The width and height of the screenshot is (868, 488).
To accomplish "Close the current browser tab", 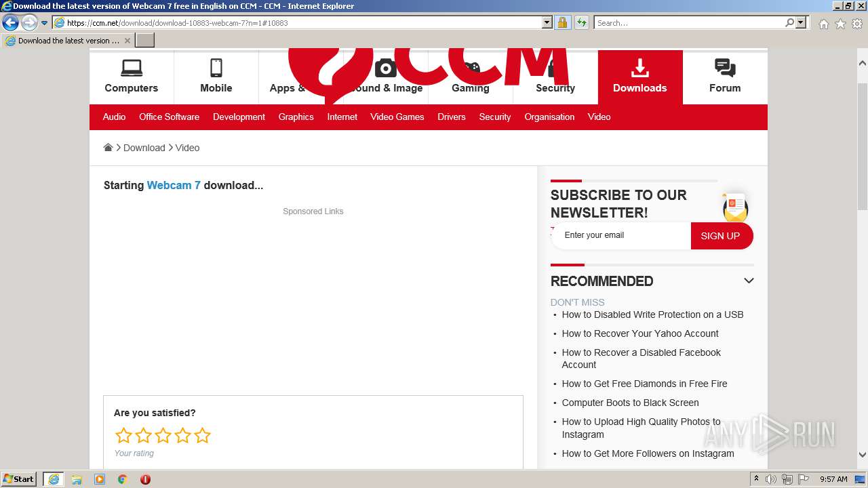I will tap(127, 41).
